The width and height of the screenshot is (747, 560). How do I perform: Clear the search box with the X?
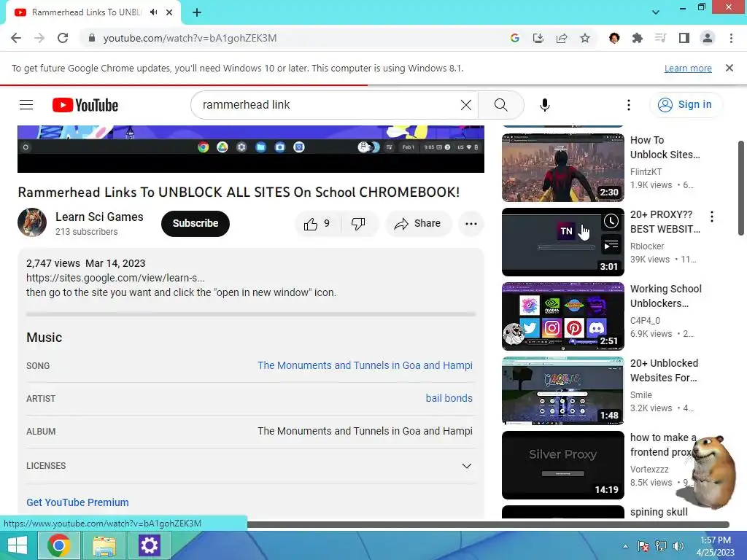click(x=466, y=105)
